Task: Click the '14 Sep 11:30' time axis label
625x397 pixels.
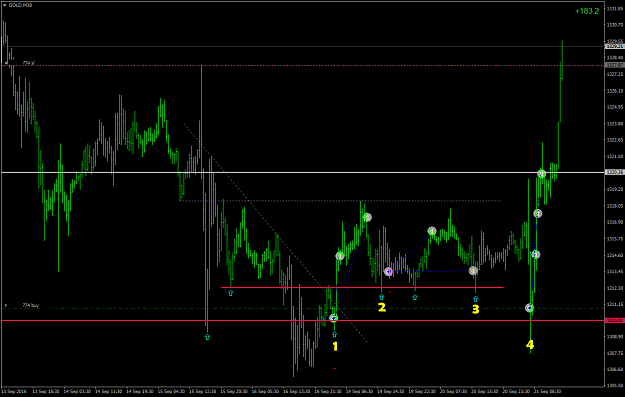Action: pos(108,391)
